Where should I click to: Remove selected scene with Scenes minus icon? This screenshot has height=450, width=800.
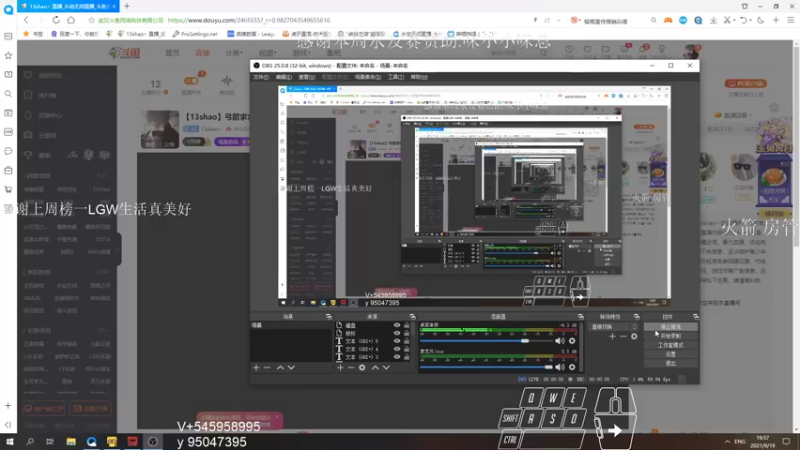point(267,367)
